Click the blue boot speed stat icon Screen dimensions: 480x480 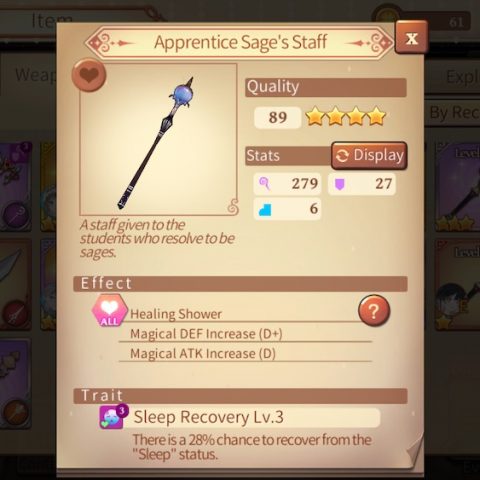pyautogui.click(x=265, y=210)
